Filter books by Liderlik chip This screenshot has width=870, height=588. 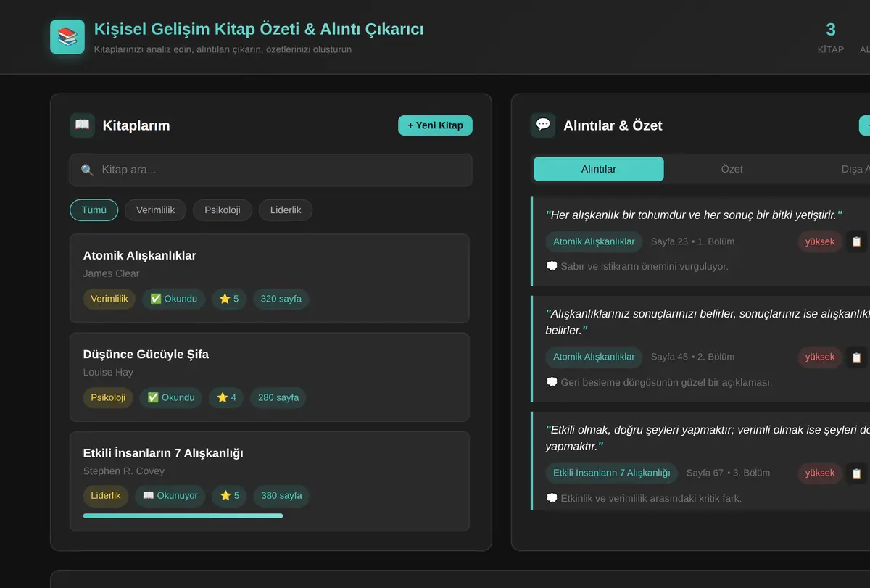coord(286,210)
